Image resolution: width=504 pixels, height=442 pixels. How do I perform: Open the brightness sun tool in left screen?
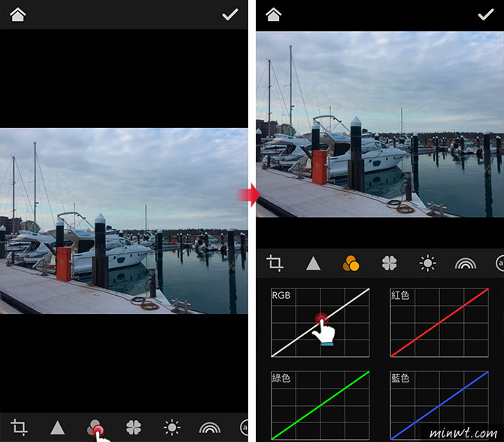(172, 428)
